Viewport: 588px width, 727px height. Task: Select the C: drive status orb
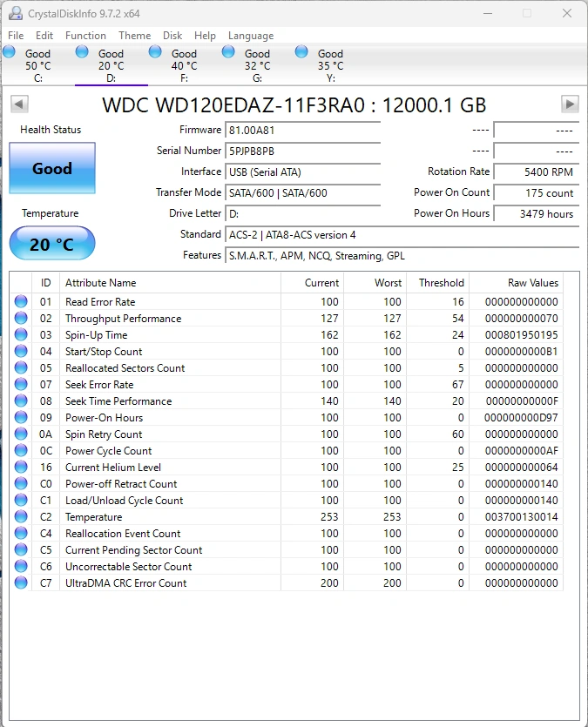point(10,52)
